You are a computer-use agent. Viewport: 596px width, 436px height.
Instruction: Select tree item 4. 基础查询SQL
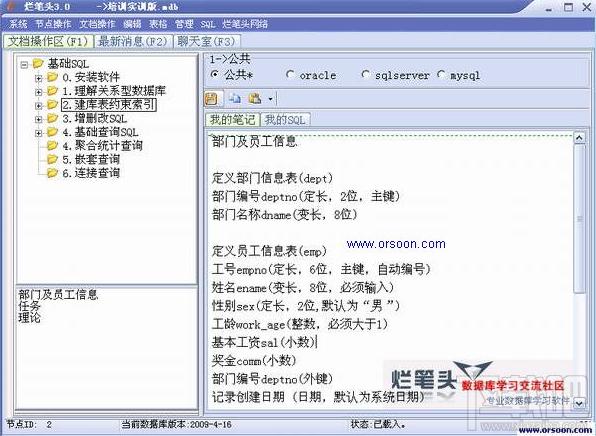[100, 132]
